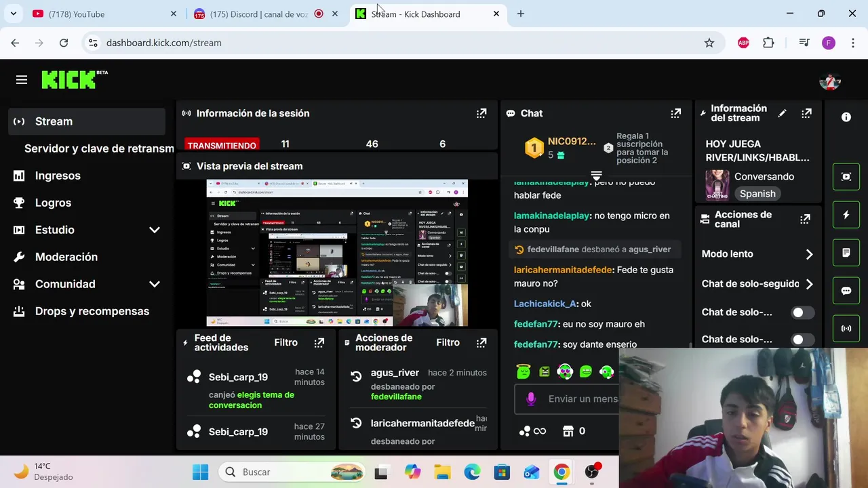Click the star to bookmark this page
Image resolution: width=868 pixels, height=488 pixels.
709,43
